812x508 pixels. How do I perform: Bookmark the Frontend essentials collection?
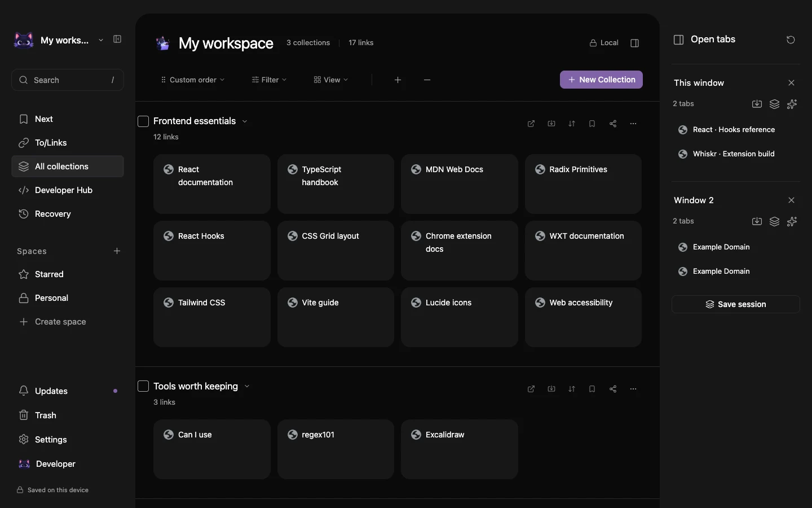coord(592,124)
